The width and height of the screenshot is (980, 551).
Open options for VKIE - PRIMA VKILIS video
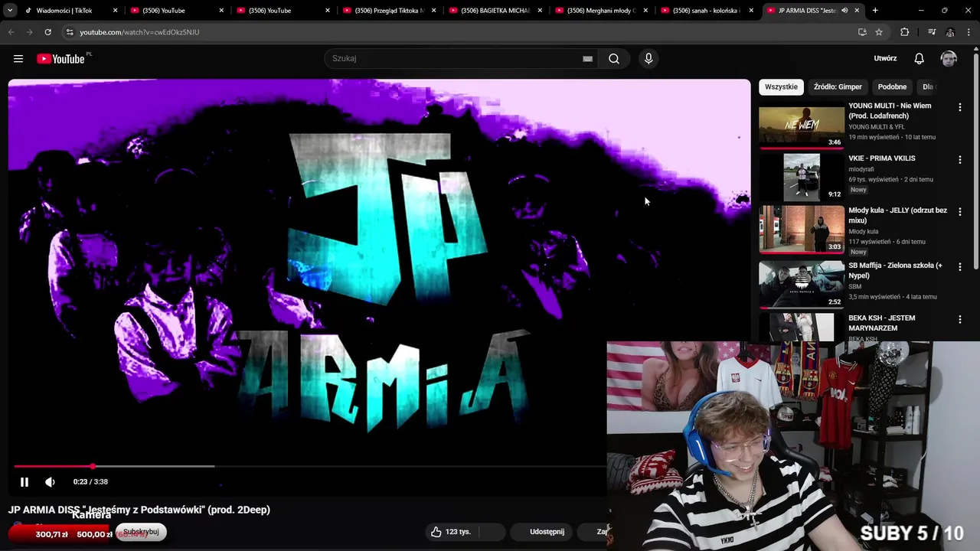pyautogui.click(x=959, y=160)
